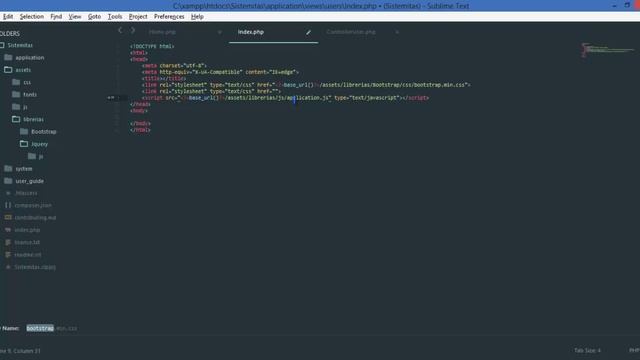The width and height of the screenshot is (640, 360).
Task: Click the script application.js line
Action: (x=285, y=98)
